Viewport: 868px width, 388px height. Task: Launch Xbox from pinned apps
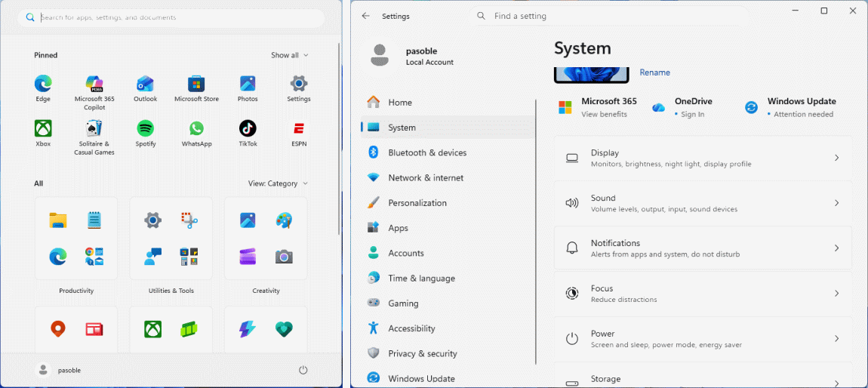[x=42, y=134]
